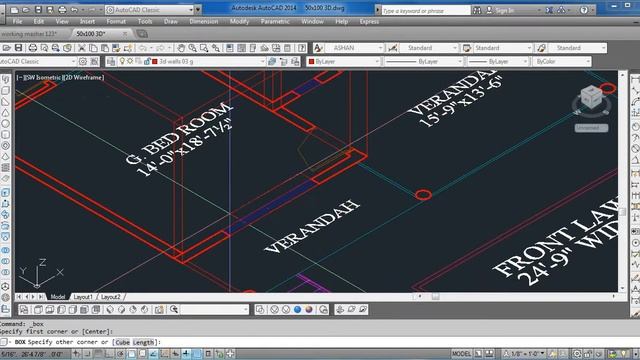This screenshot has width=640, height=360.
Task: Open a drawing with the Standard toolbar Open icon
Action: pos(6,48)
